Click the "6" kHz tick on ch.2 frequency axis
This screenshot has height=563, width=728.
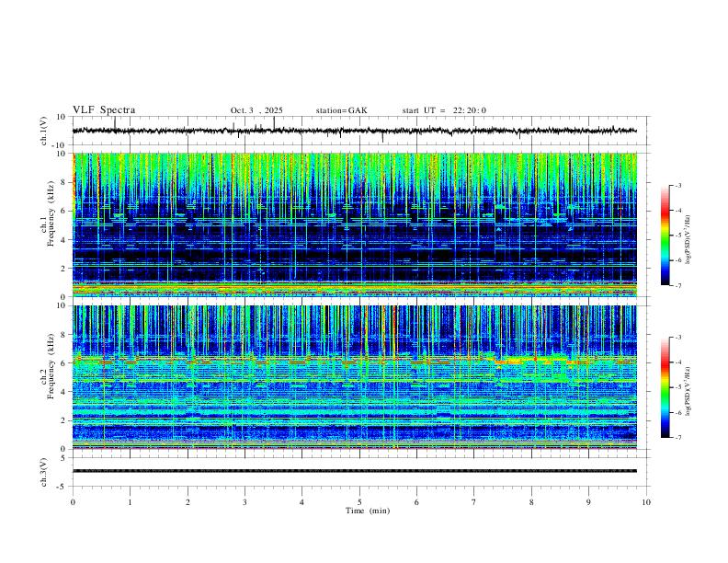pos(63,363)
